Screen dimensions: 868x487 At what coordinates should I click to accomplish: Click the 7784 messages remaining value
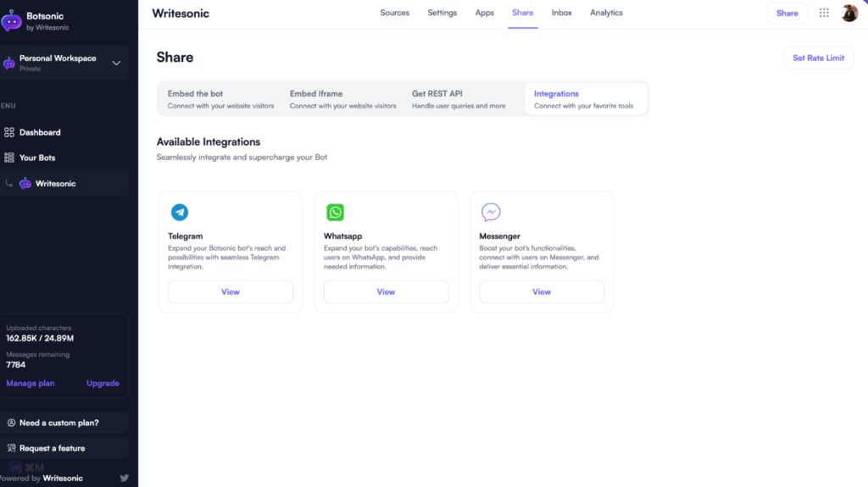pyautogui.click(x=15, y=365)
